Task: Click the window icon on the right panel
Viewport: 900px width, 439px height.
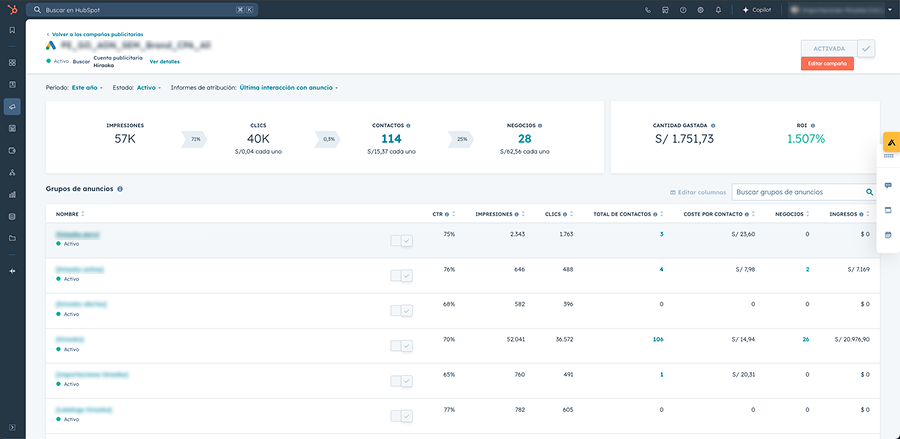Action: click(889, 211)
